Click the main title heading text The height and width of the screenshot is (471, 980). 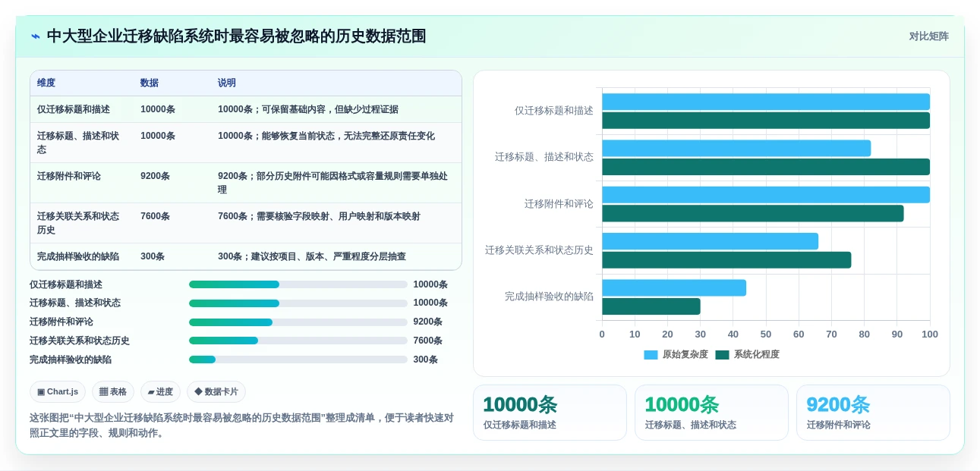pyautogui.click(x=236, y=36)
